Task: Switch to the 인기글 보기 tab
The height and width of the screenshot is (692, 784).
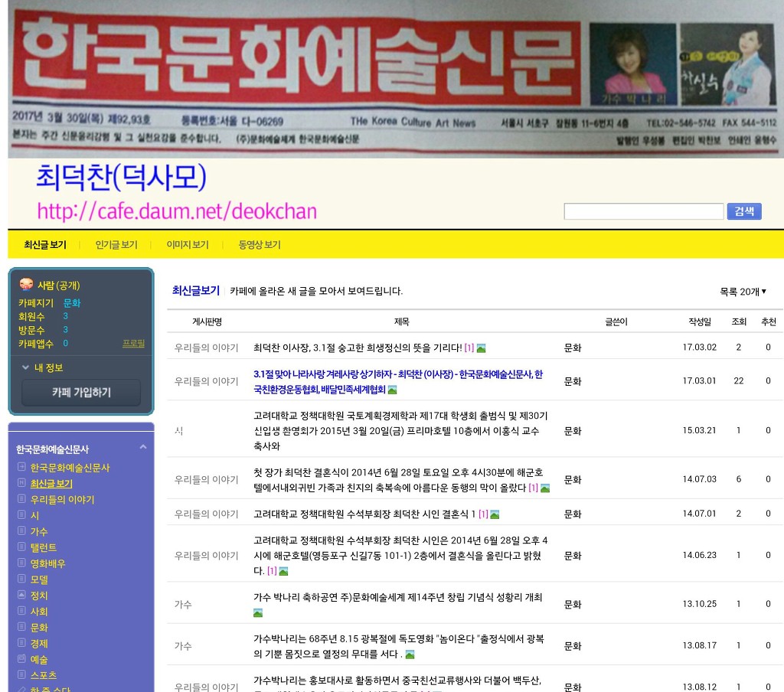Action: point(116,245)
